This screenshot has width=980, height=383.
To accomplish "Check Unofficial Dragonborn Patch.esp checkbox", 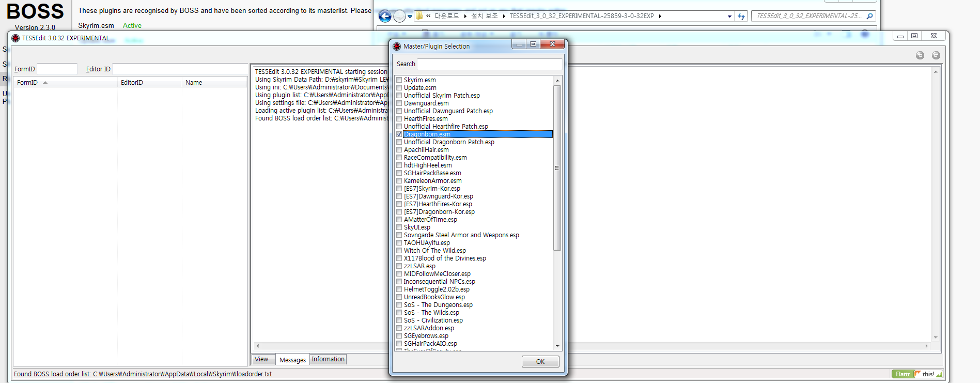I will click(x=399, y=142).
